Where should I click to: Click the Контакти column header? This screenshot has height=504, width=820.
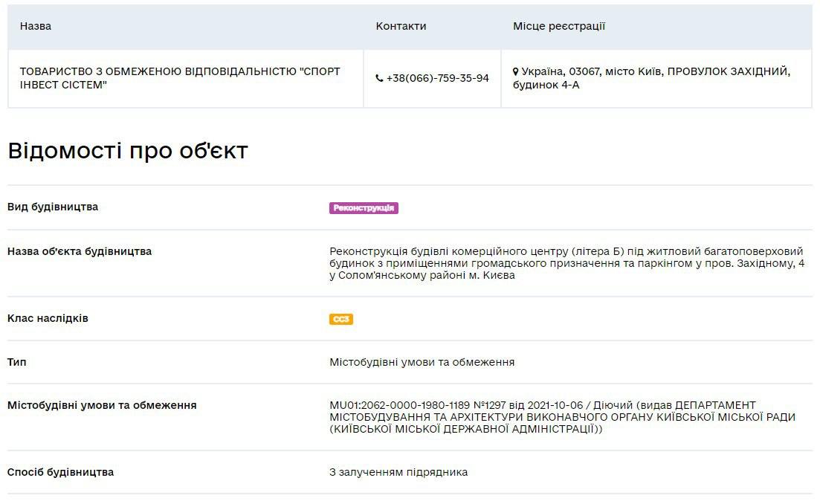pos(401,26)
